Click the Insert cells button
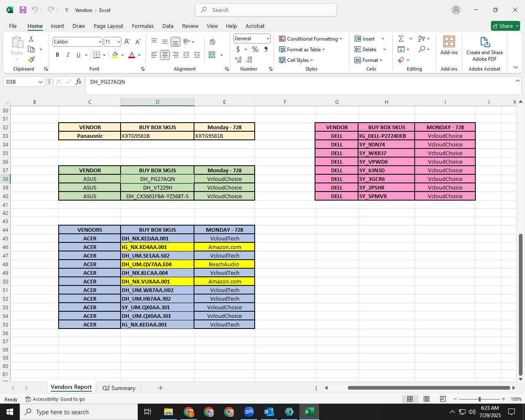 (365, 39)
